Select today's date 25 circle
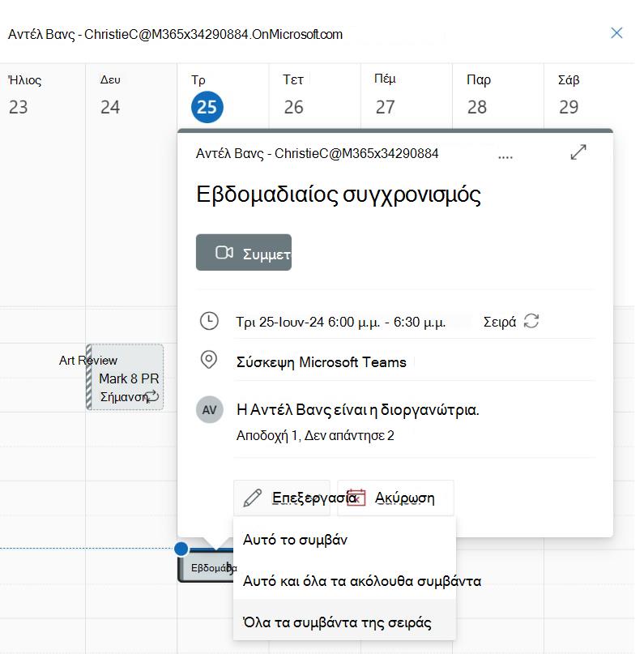The height and width of the screenshot is (654, 644). pyautogui.click(x=207, y=107)
